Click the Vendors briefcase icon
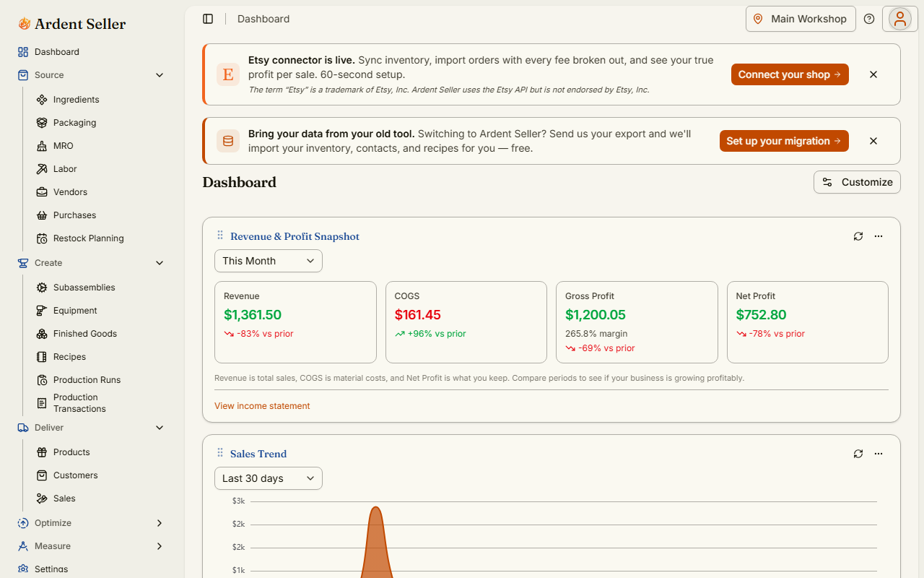This screenshot has height=578, width=924. pos(42,192)
